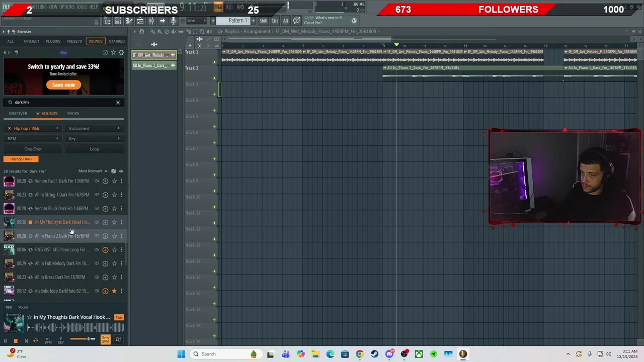The image size is (644, 362).
Task: Toggle the One-Shot filter
Action: (33, 149)
